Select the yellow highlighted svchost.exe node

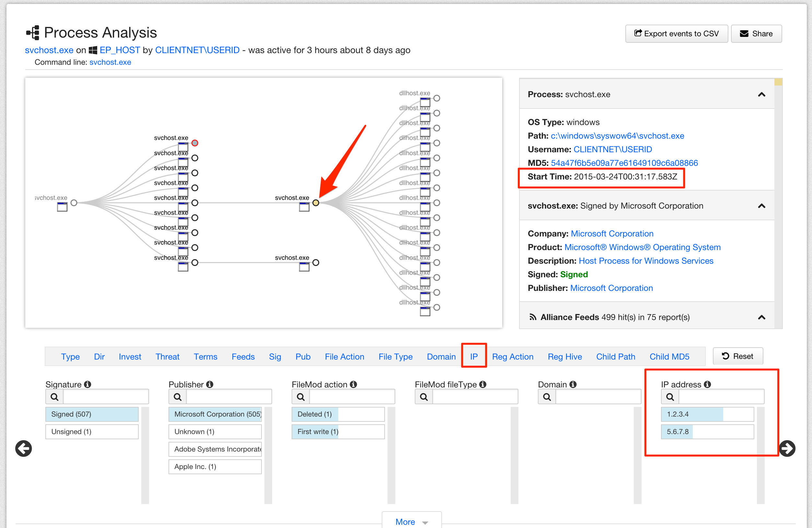(316, 203)
